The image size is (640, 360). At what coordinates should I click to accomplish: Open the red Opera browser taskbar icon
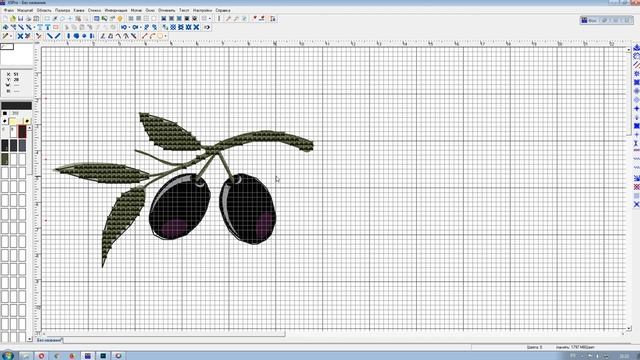(41, 356)
